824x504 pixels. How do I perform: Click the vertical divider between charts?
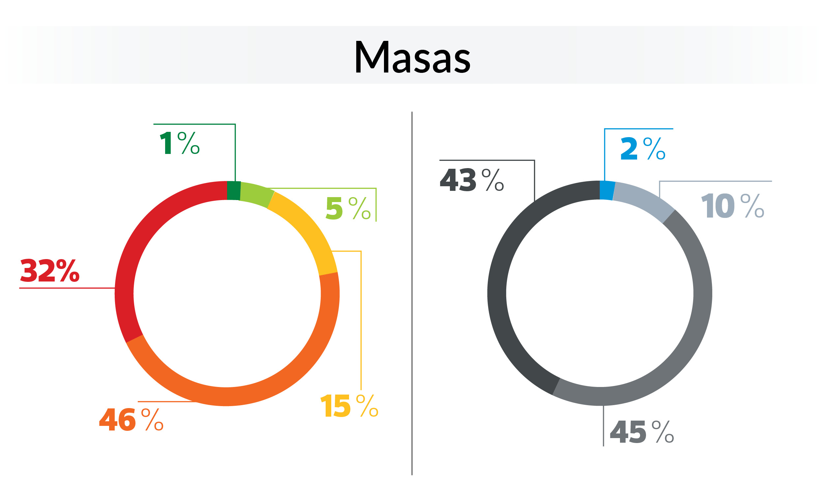(x=412, y=294)
